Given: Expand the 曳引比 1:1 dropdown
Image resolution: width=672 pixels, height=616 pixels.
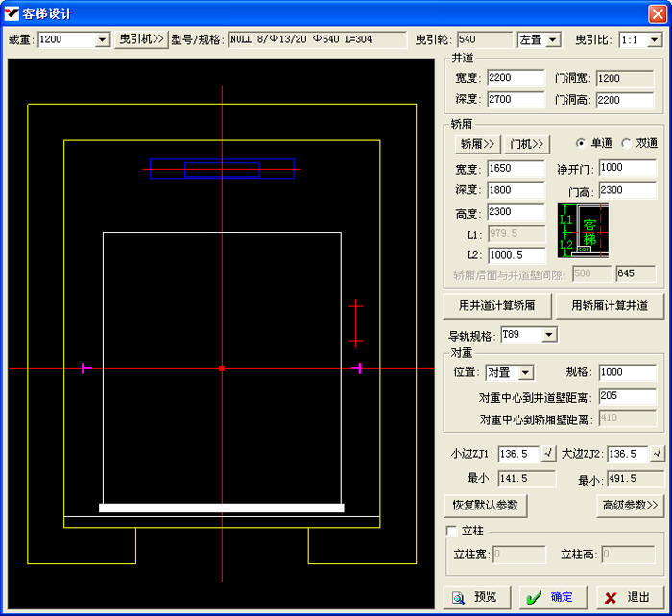Looking at the screenshot, I should tap(654, 40).
